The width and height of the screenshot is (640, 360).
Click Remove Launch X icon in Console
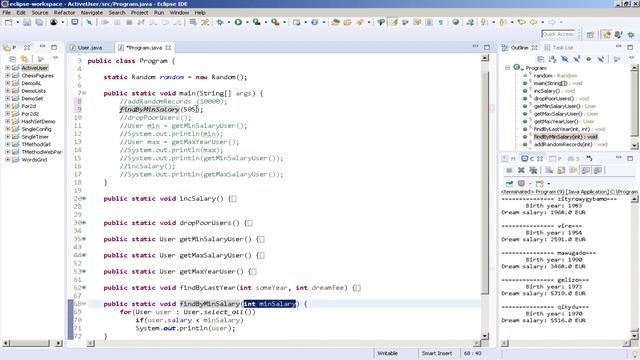(x=521, y=170)
